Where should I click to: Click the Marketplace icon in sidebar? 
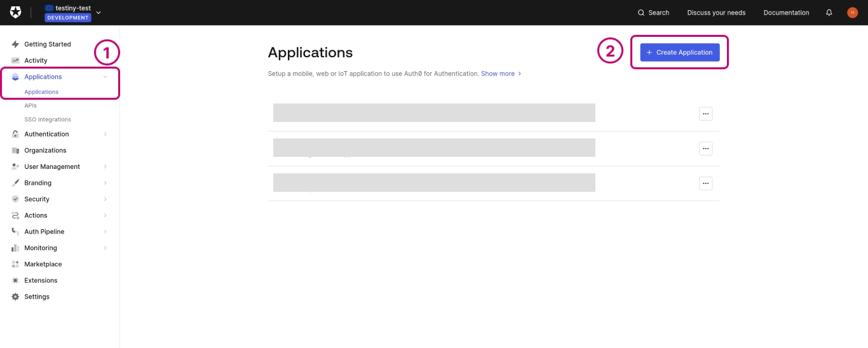[15, 264]
